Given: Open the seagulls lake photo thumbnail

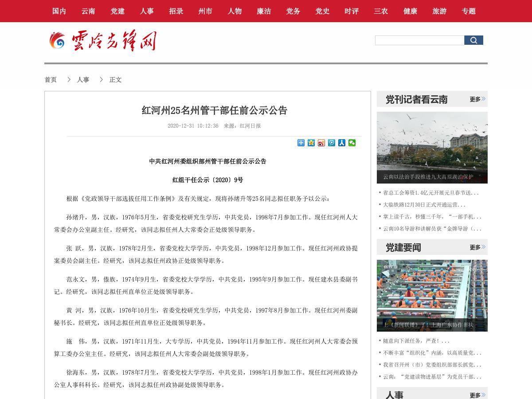Looking at the screenshot, I should pos(432,148).
